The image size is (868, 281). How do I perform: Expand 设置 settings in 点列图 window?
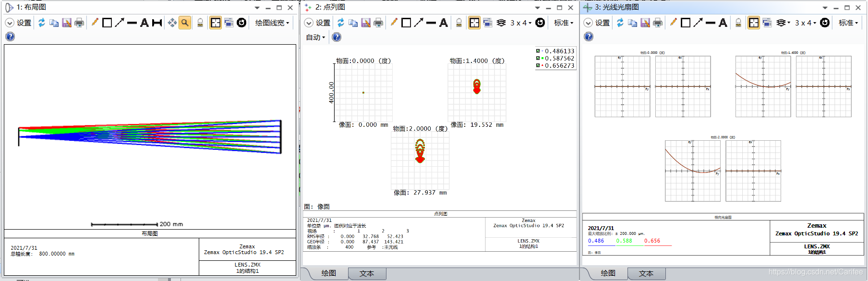point(317,23)
